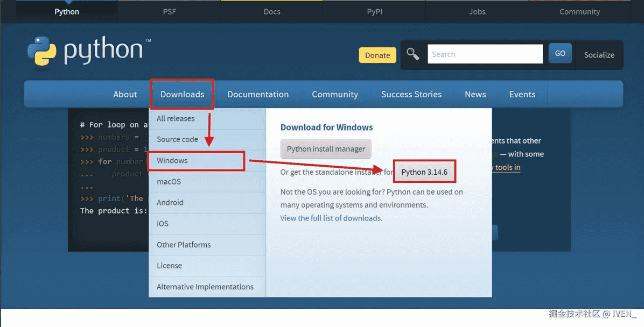Click the Python snake logo
This screenshot has width=644, height=327.
[x=42, y=51]
